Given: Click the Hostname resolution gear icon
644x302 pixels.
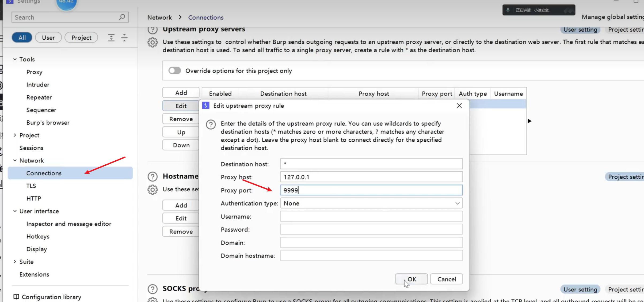Looking at the screenshot, I should tap(153, 190).
